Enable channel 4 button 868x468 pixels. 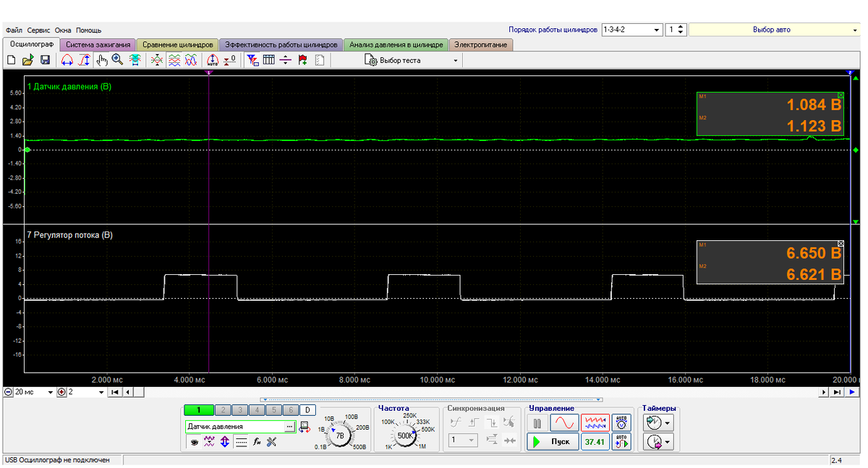[x=257, y=410]
